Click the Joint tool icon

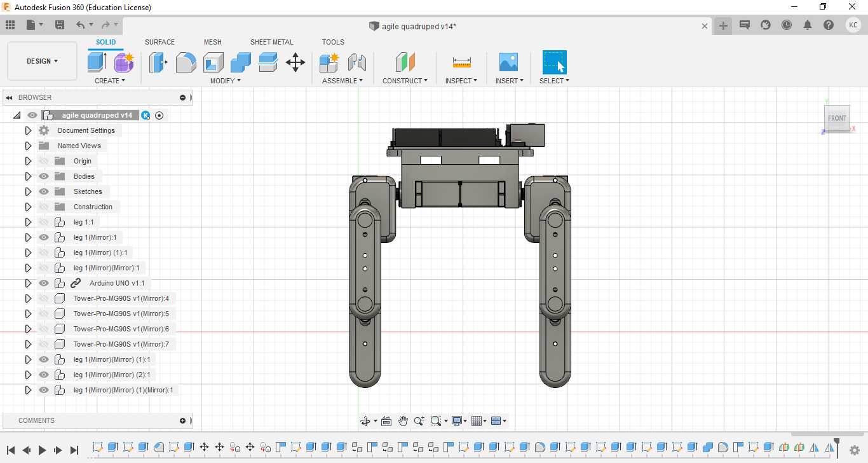(357, 62)
